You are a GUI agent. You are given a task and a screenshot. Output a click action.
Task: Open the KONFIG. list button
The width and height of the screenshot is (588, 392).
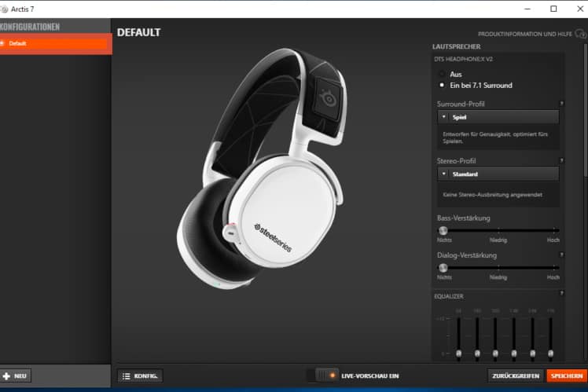tap(140, 376)
